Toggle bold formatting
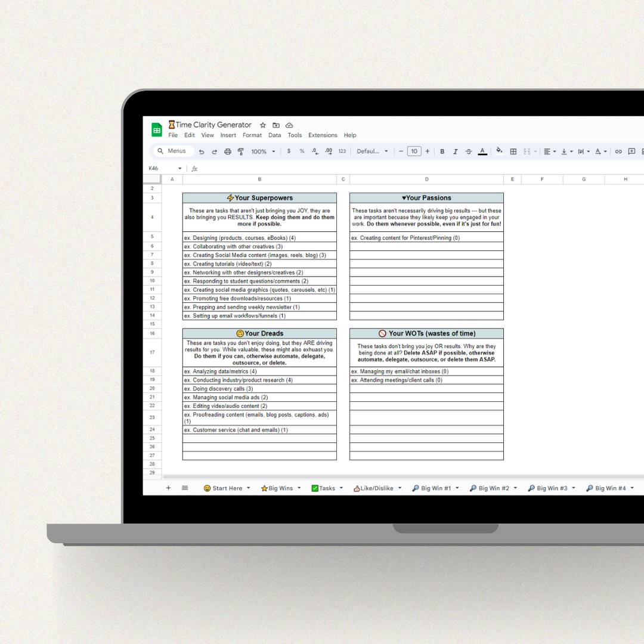Image resolution: width=644 pixels, height=644 pixels. (442, 151)
